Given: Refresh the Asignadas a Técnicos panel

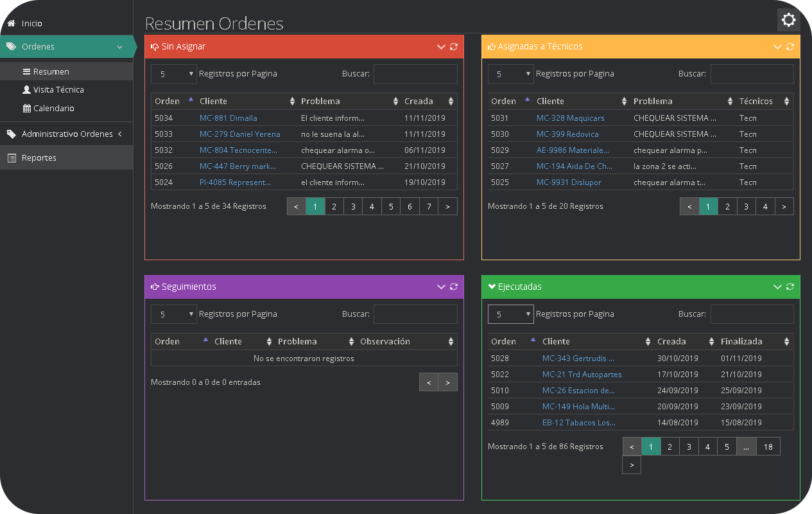Looking at the screenshot, I should click(x=790, y=47).
